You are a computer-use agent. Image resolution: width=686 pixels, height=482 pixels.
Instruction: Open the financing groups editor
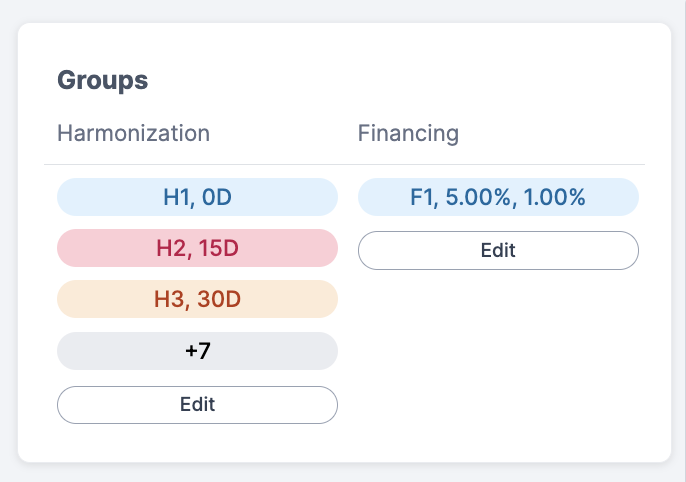tap(498, 250)
